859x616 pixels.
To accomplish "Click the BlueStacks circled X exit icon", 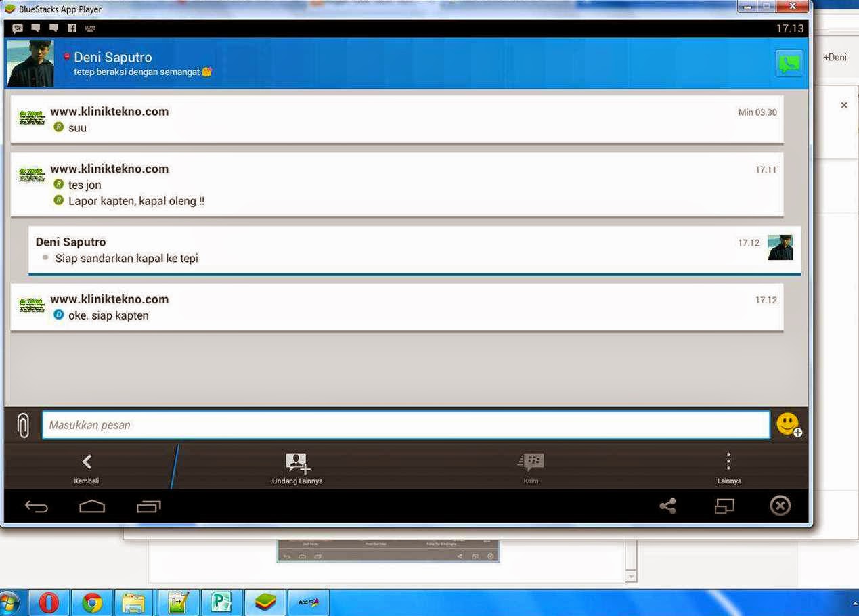I will coord(780,506).
